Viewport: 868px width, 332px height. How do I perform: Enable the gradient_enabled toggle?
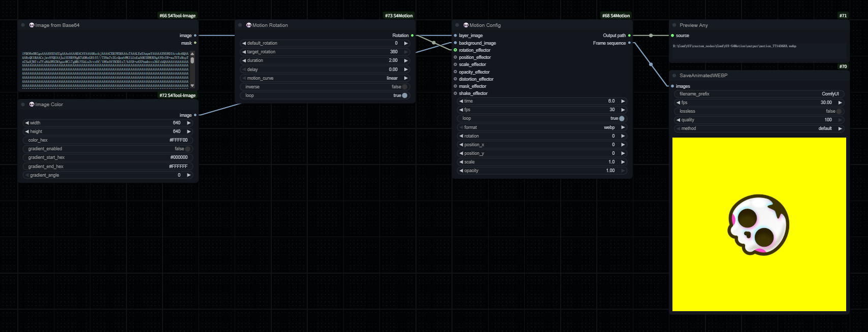coord(187,149)
